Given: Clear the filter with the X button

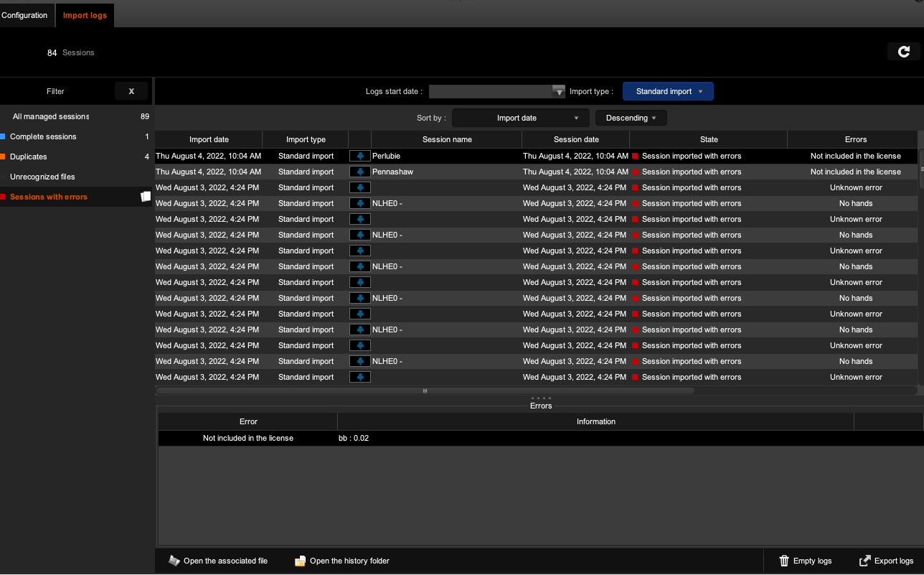Looking at the screenshot, I should (x=131, y=91).
